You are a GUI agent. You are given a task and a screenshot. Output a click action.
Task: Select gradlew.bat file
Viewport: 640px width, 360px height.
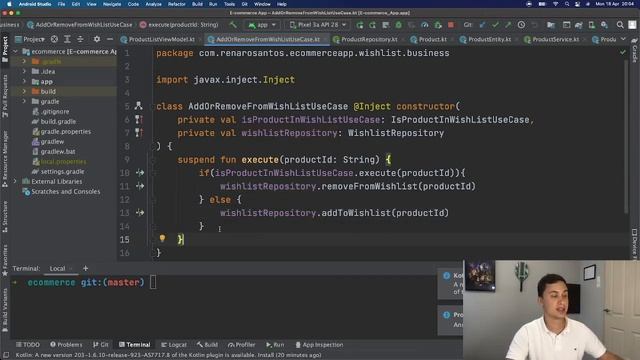53,151
